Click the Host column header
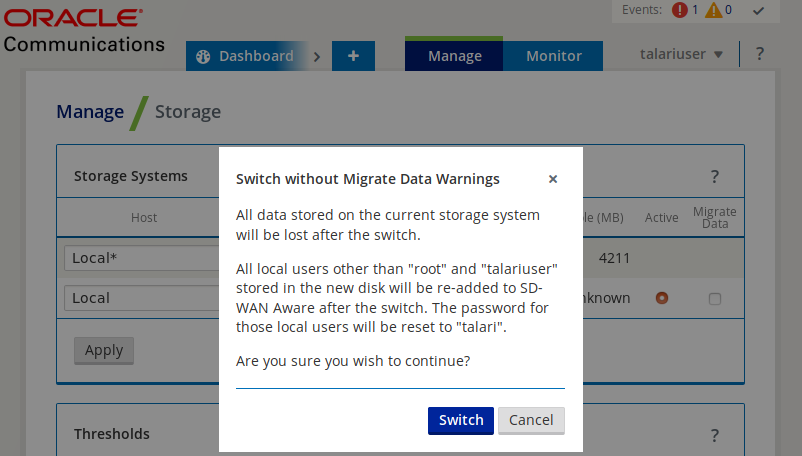This screenshot has width=802, height=456. [x=144, y=218]
